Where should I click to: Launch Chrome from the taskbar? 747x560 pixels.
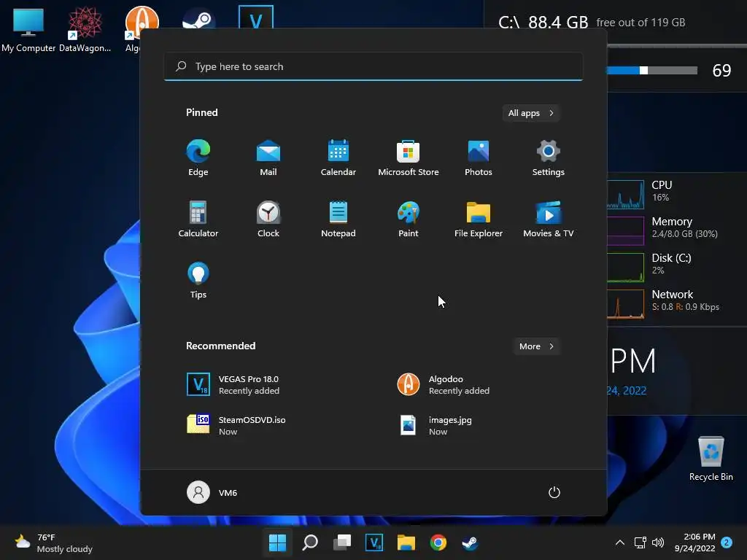coord(438,542)
